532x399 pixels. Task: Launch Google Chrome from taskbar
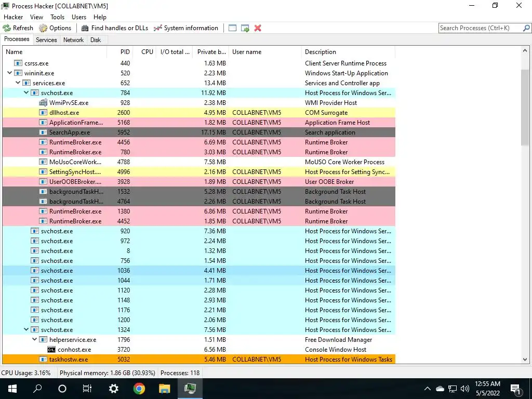click(x=139, y=389)
